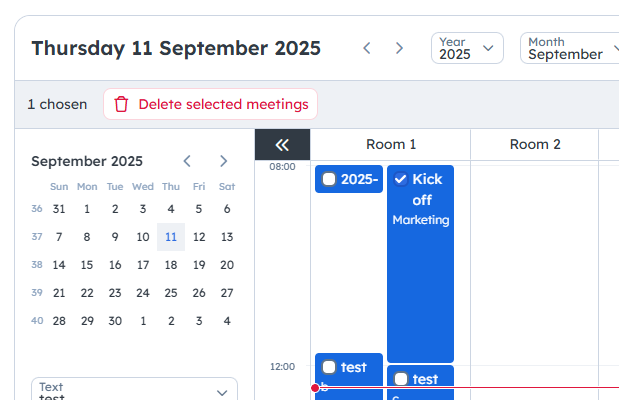619x400 pixels.
Task: Tick the checkbox on the 2025- meeting
Action: tap(329, 180)
